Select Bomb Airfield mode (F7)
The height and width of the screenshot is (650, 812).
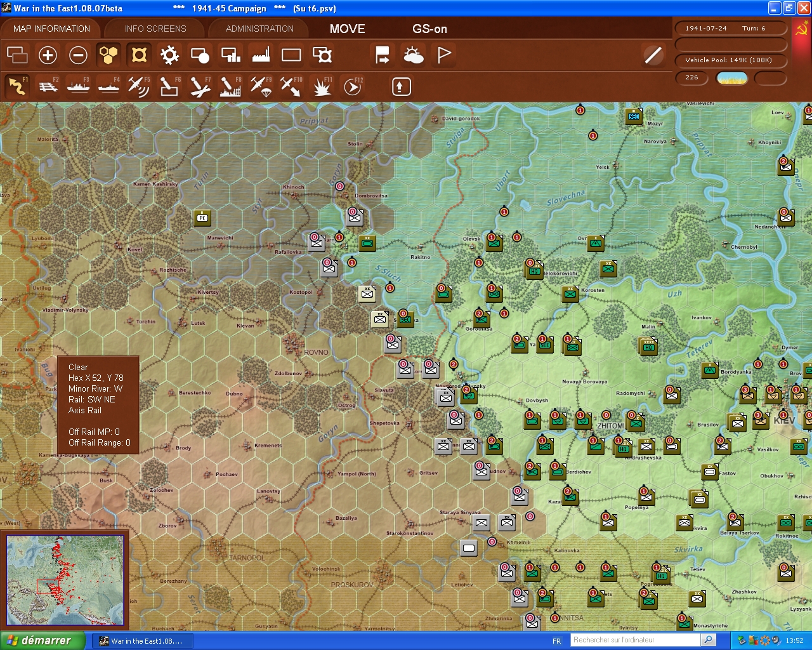(x=200, y=86)
